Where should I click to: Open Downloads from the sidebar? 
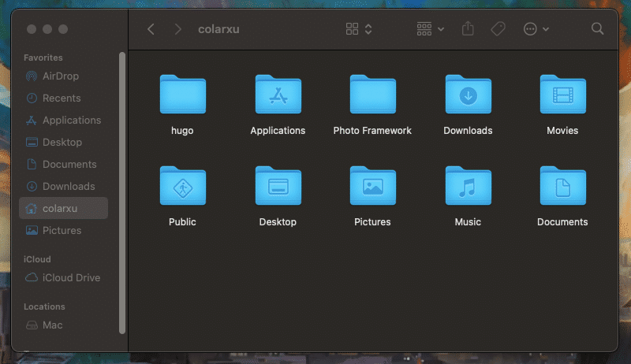coord(64,187)
